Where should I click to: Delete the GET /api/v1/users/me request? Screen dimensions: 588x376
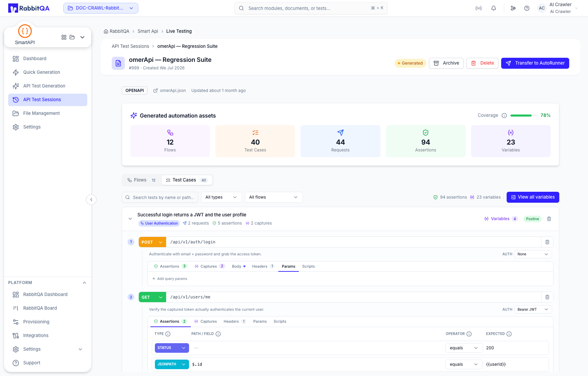pos(547,297)
